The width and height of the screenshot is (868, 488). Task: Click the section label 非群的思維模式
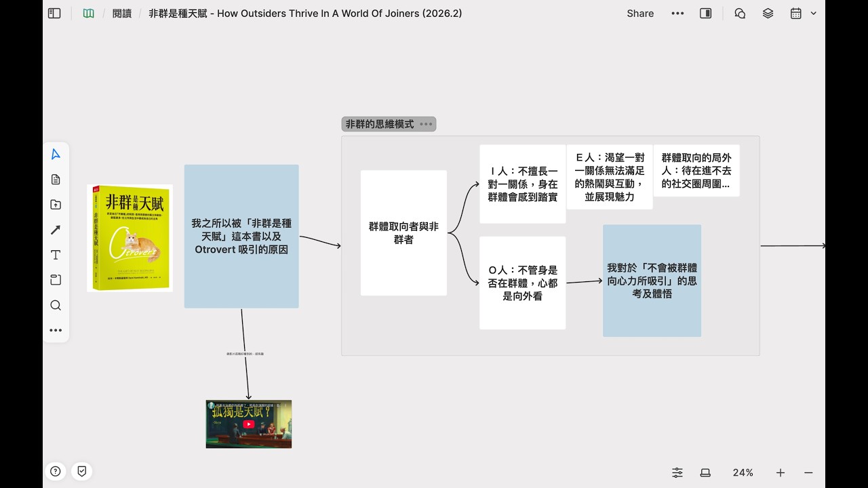pos(380,124)
